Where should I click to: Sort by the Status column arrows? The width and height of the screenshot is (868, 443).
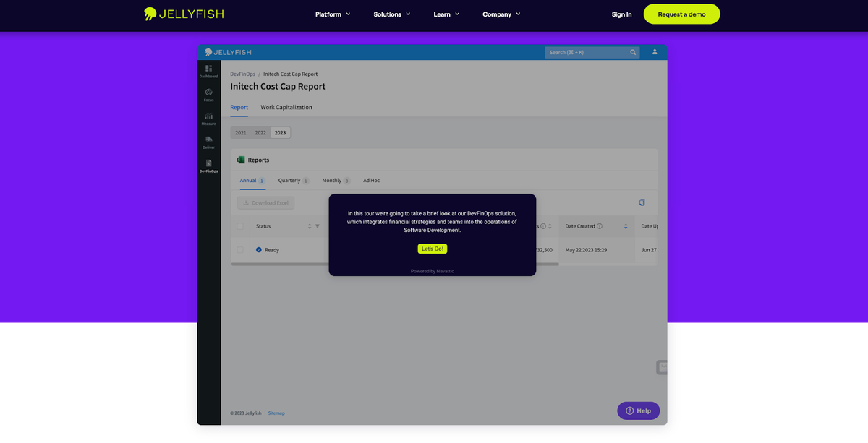point(310,226)
